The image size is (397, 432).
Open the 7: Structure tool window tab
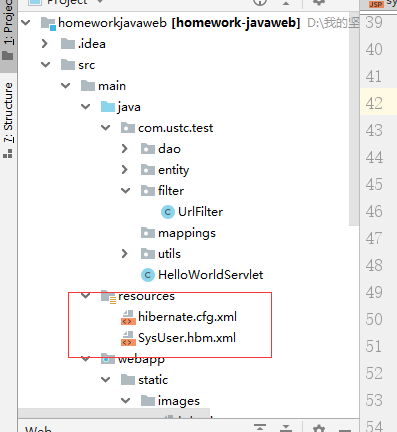tap(8, 120)
